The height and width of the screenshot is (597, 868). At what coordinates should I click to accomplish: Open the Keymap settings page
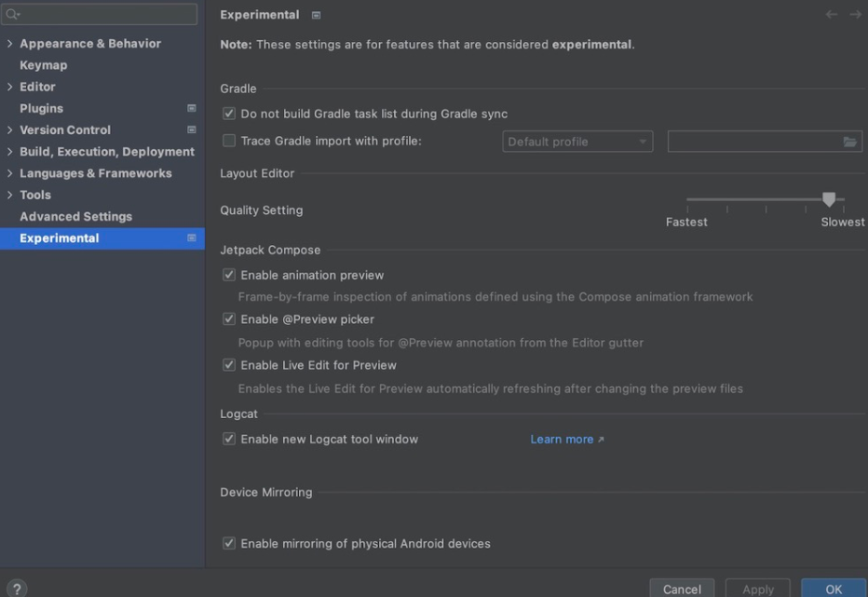click(43, 65)
